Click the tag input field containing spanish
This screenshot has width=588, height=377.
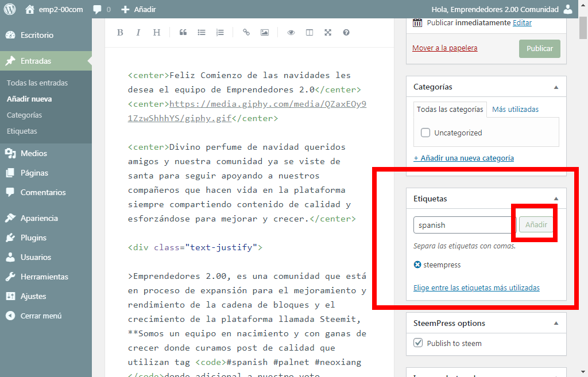tap(465, 226)
